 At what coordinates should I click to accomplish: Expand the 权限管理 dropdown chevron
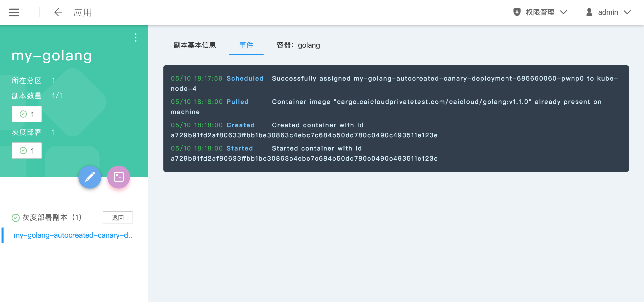564,12
